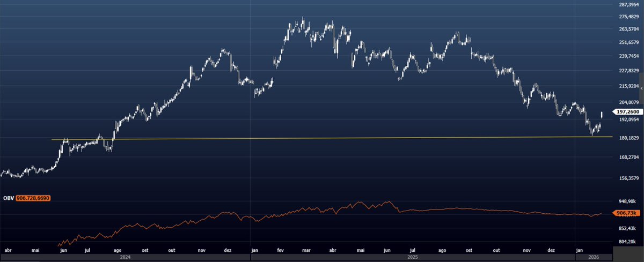This screenshot has height=262, width=644.
Task: Select OBV axis value 852,43k
Action: pyautogui.click(x=627, y=229)
